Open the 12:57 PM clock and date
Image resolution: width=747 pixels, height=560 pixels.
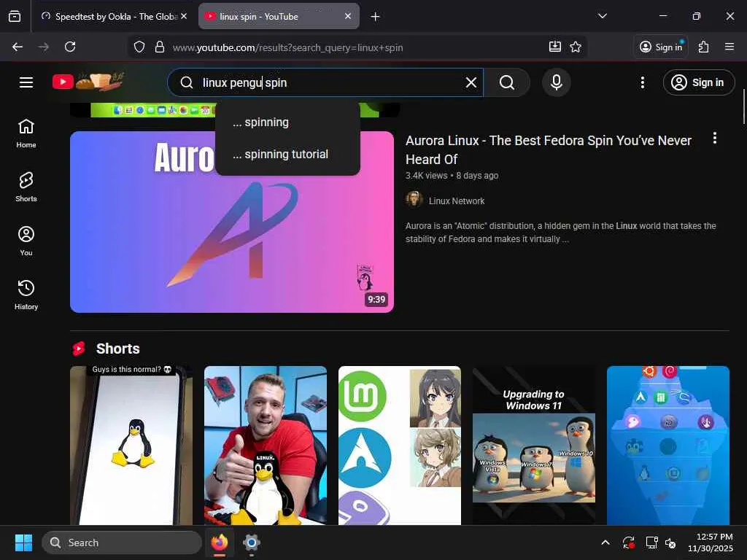click(711, 542)
